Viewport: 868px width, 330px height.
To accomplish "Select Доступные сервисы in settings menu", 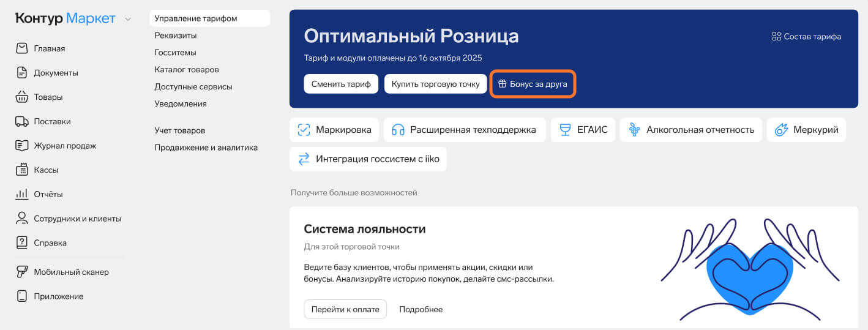I will (x=193, y=87).
